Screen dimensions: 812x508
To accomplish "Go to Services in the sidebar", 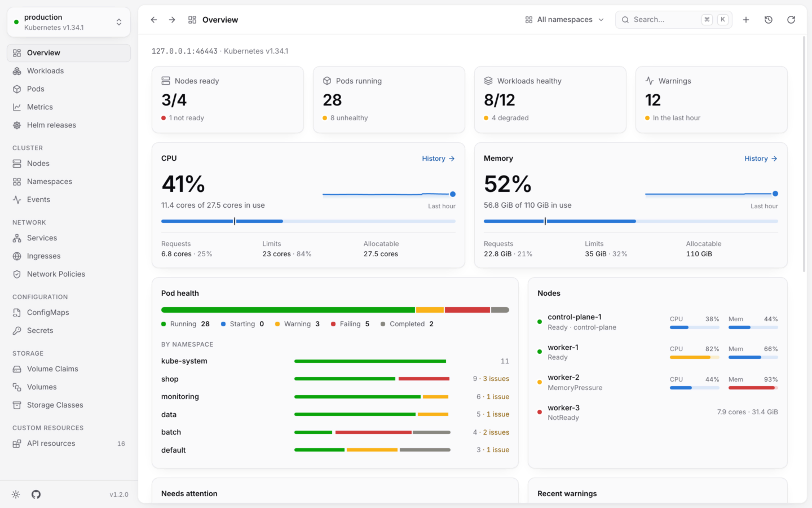I will (69, 238).
